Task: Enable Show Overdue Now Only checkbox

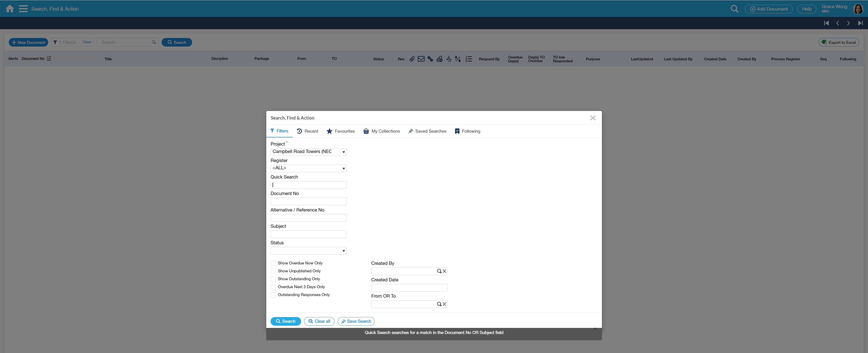Action: click(273, 264)
